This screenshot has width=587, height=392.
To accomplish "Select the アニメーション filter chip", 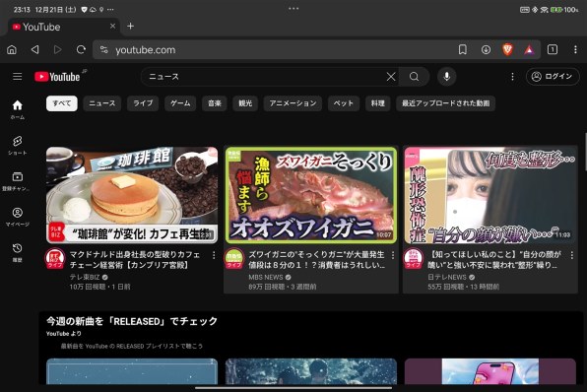I will click(x=293, y=103).
